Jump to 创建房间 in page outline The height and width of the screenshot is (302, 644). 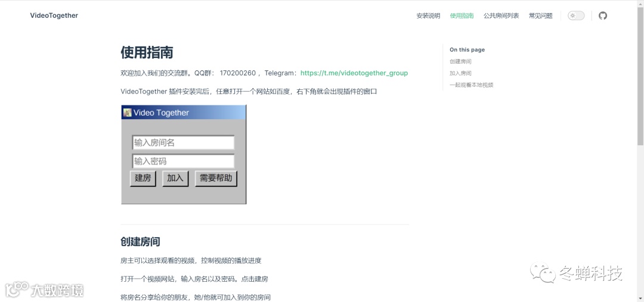click(460, 61)
